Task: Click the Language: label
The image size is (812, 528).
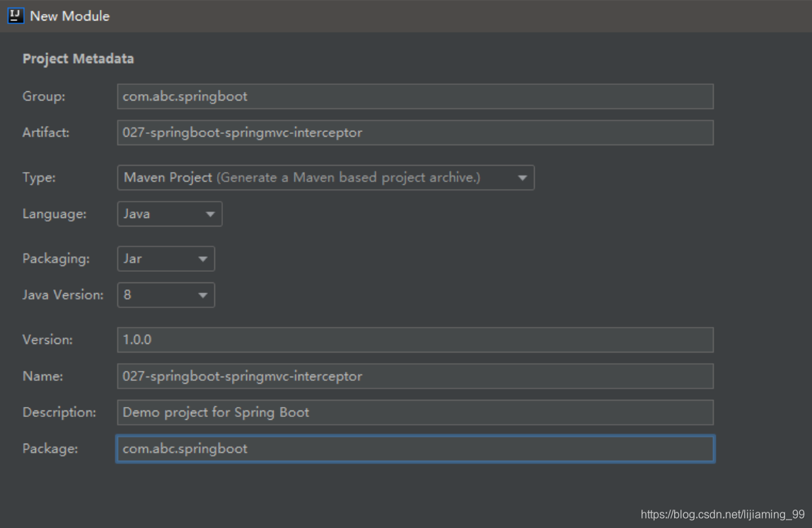Action: [x=54, y=214]
